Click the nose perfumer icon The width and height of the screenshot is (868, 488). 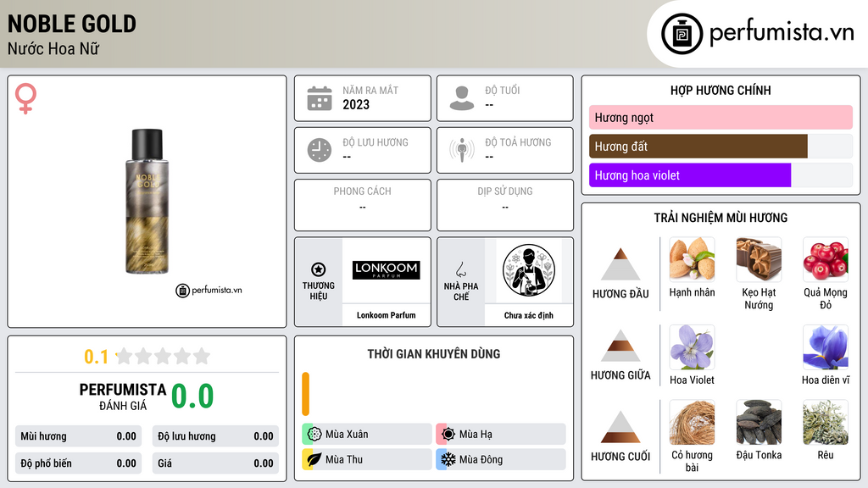coord(460,269)
